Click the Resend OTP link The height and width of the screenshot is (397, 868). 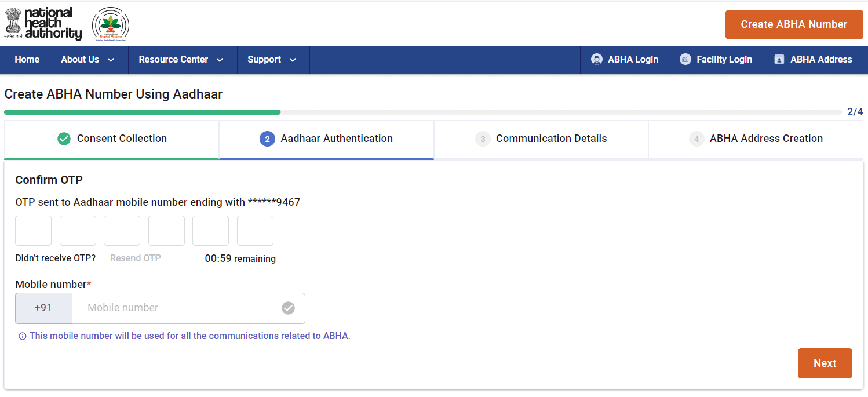coord(136,258)
